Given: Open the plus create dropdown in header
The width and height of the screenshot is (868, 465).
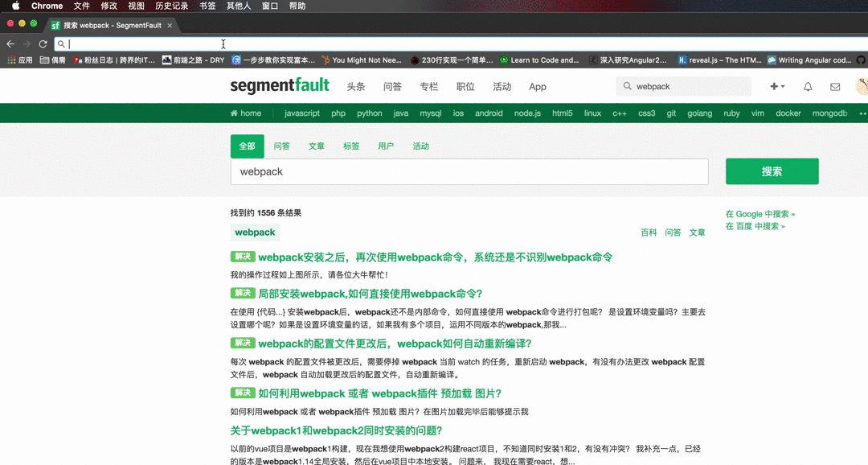Looking at the screenshot, I should [x=777, y=86].
